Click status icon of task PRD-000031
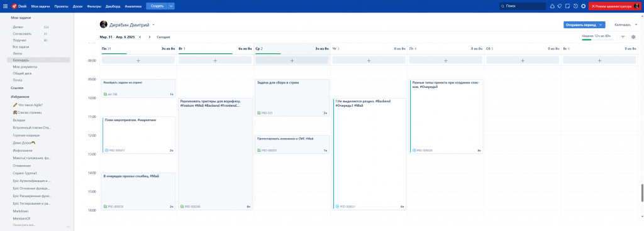644x231 pixels. [x=259, y=150]
